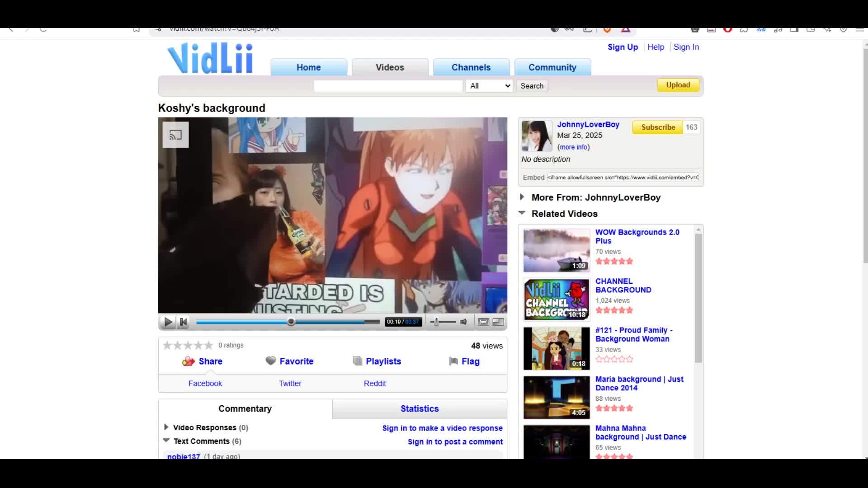This screenshot has width=868, height=488.
Task: Open Playlists icon option
Action: 357,361
